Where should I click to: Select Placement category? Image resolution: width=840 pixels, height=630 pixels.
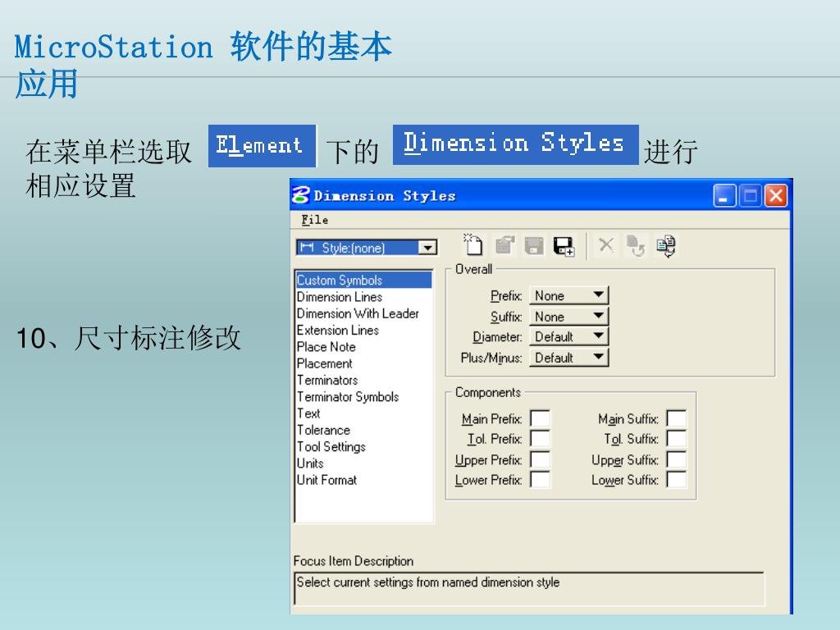coord(363,363)
